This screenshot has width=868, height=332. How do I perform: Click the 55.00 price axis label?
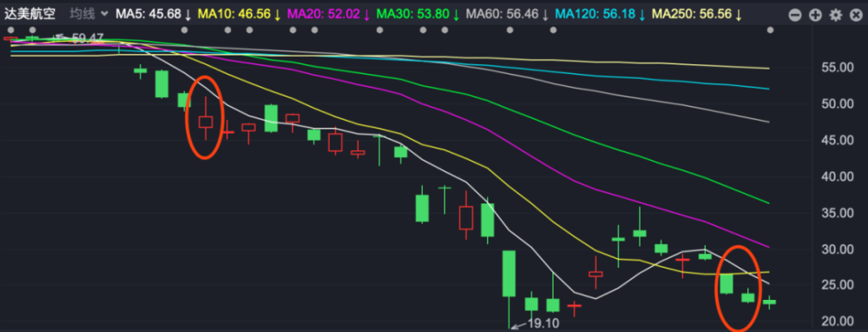tap(838, 68)
